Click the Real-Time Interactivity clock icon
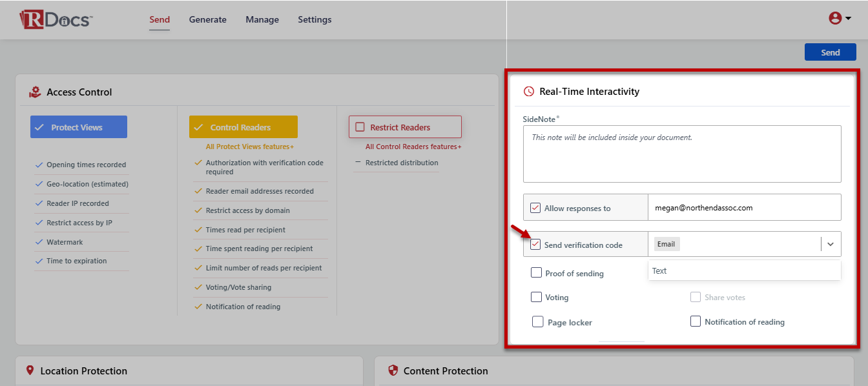Viewport: 868px width, 386px height. 529,92
